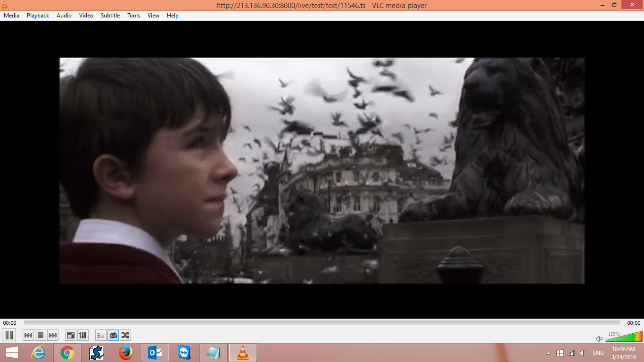The image size is (644, 362).
Task: Launch Internet Explorer from the taskbar
Action: pos(38,353)
